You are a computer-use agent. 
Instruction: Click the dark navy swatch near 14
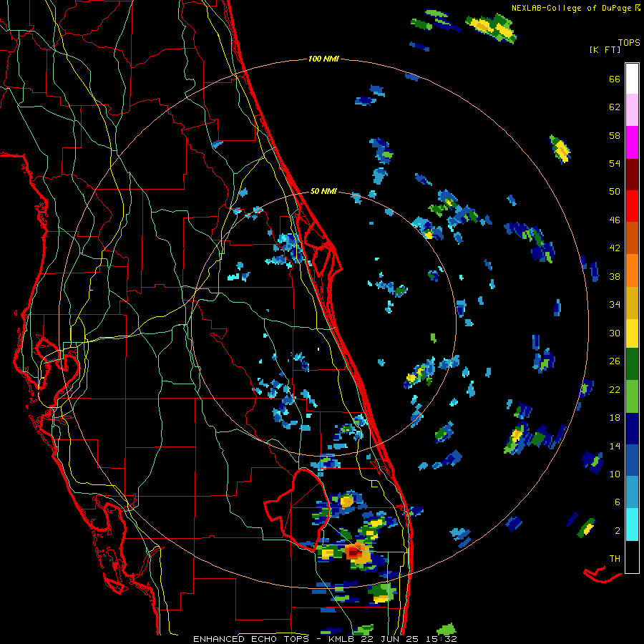(x=632, y=429)
